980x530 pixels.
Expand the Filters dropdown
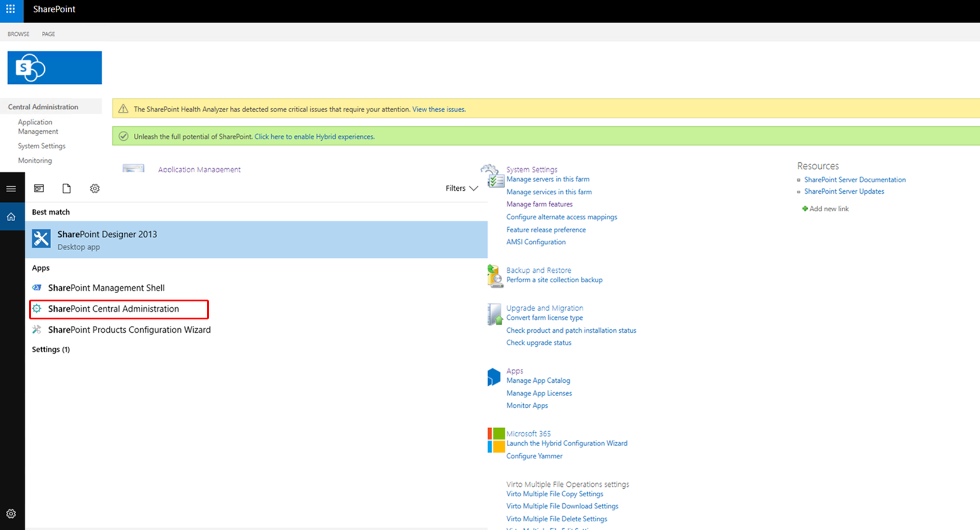tap(461, 188)
